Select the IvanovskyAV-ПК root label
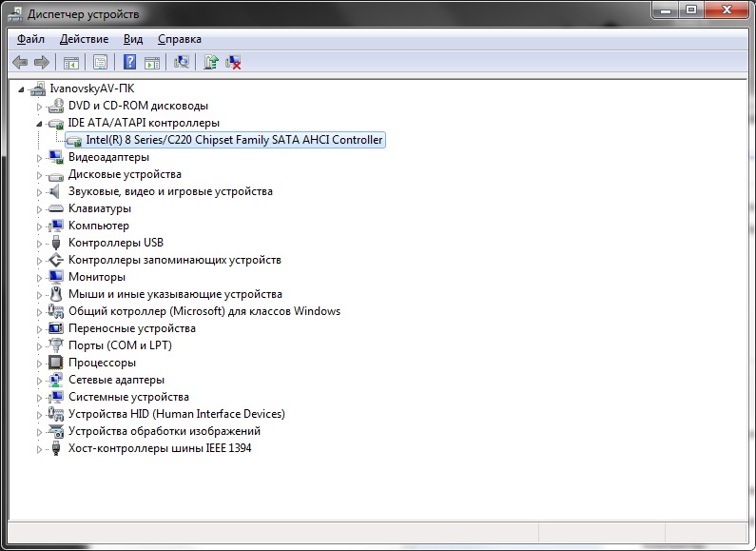Screen dimensions: 756x551 click(92, 89)
